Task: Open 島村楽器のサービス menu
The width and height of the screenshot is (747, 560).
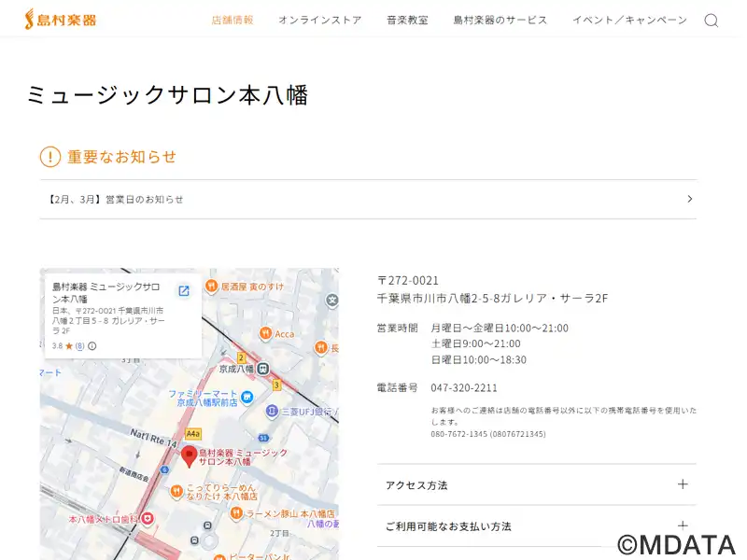Action: pyautogui.click(x=500, y=21)
